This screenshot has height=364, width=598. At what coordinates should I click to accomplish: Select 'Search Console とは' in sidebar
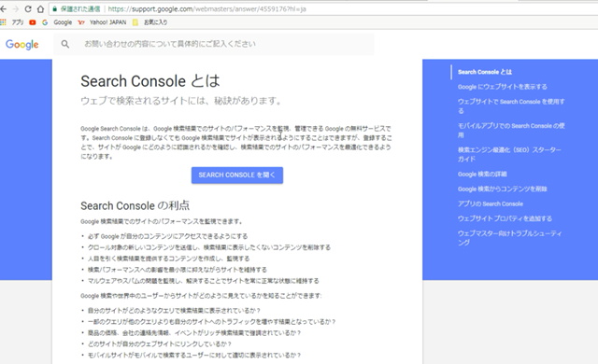(485, 72)
